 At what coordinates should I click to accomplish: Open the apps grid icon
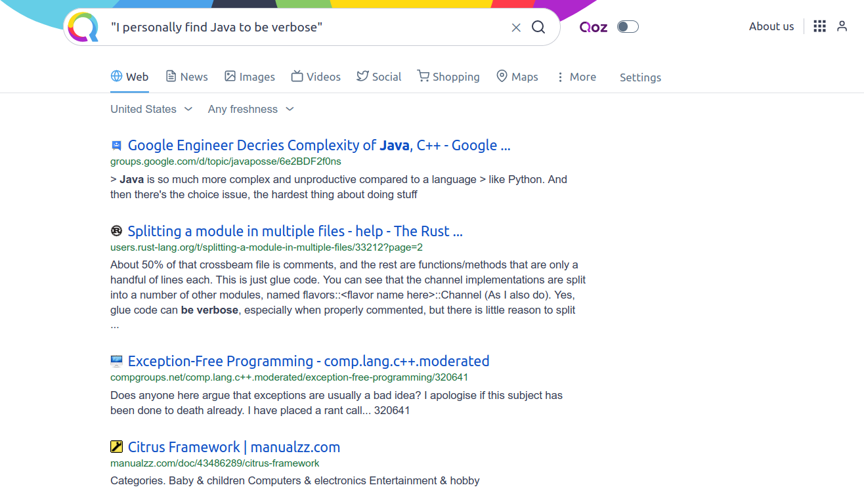coord(819,26)
